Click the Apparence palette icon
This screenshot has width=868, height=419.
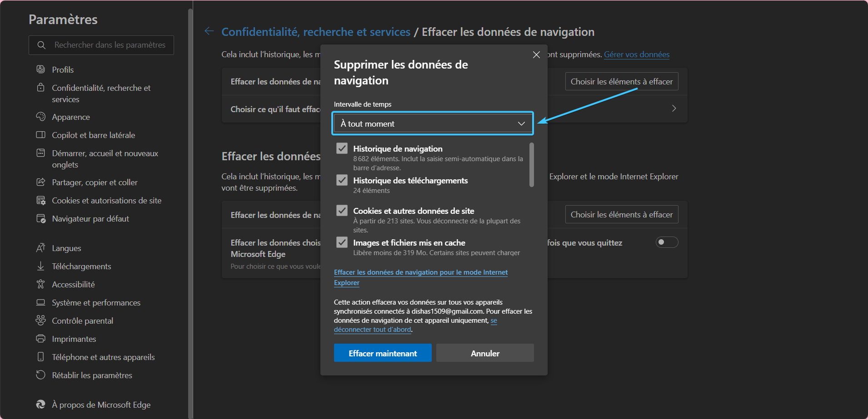pyautogui.click(x=40, y=117)
